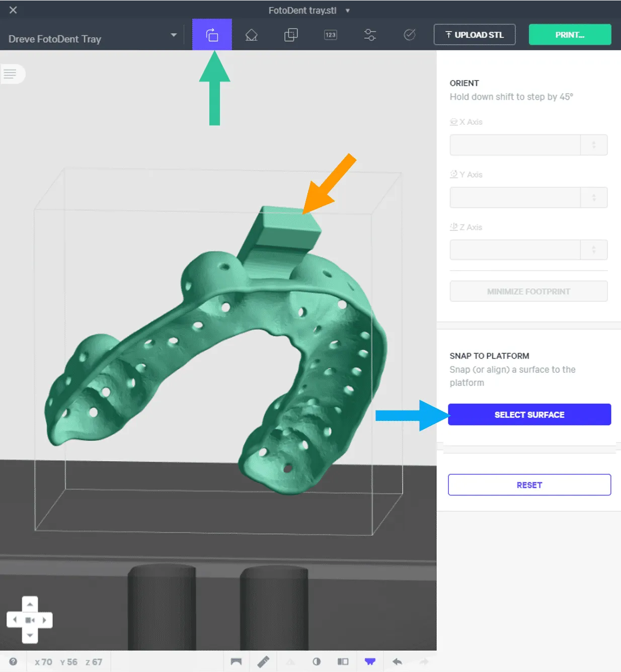Select the Orient tool in the top toolbar
Screen dimensions: 621x672
tap(212, 35)
